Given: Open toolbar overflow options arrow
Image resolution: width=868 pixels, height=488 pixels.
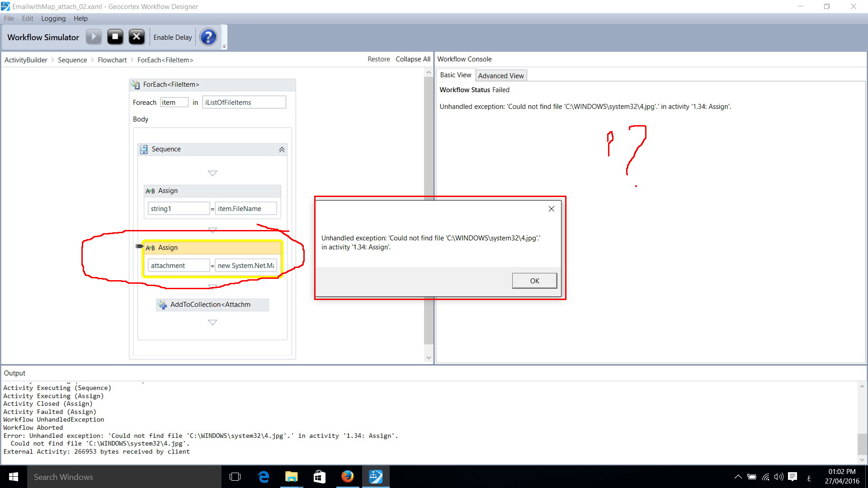Looking at the screenshot, I should coord(224,47).
